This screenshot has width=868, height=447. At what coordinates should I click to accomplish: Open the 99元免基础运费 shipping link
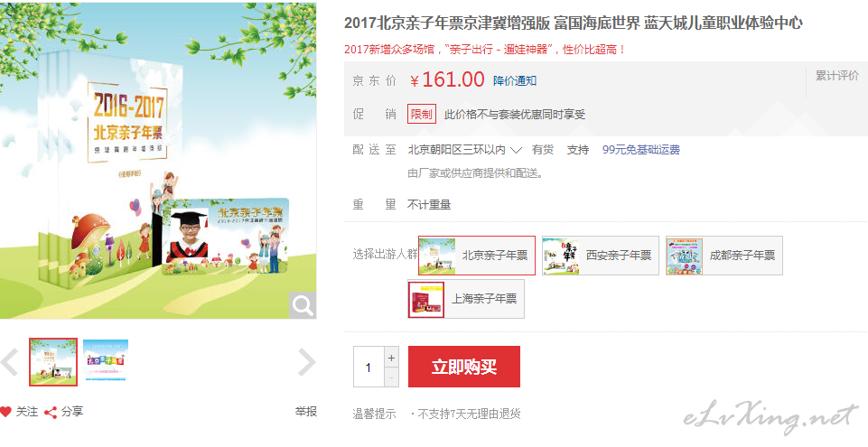pyautogui.click(x=641, y=150)
